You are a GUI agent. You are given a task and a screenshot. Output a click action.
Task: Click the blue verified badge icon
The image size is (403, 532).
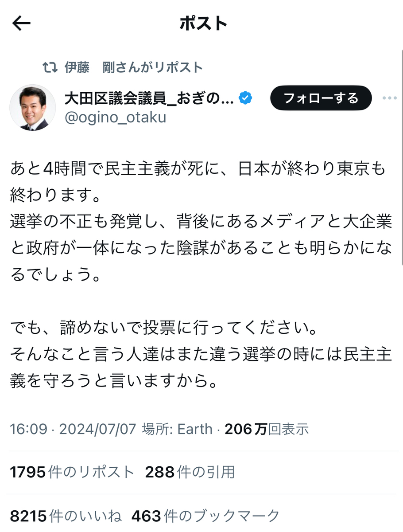(x=246, y=98)
